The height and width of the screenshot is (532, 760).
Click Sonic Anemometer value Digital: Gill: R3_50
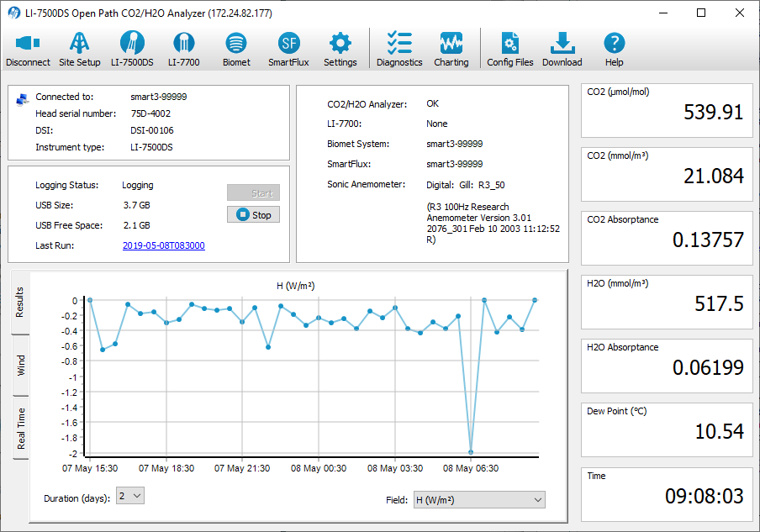click(465, 185)
